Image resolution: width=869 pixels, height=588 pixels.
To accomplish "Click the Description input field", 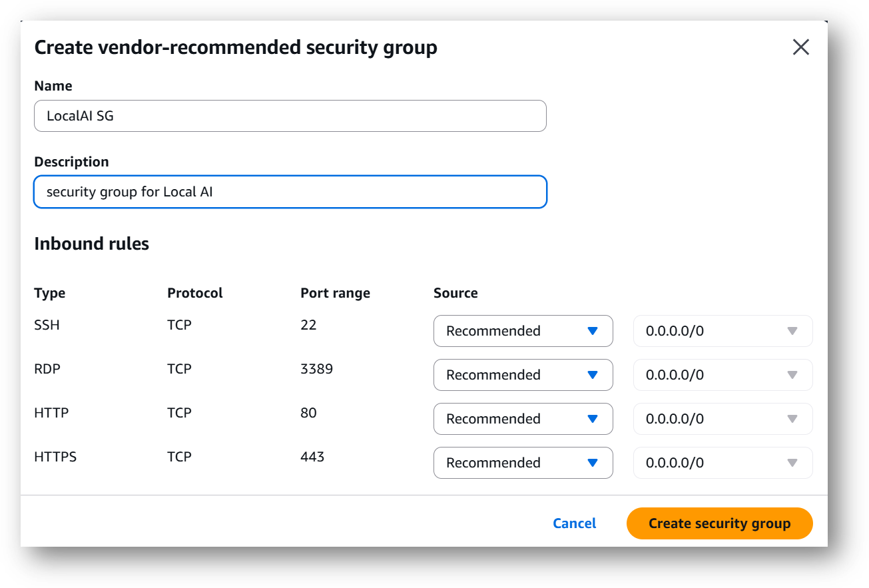I will click(x=290, y=192).
